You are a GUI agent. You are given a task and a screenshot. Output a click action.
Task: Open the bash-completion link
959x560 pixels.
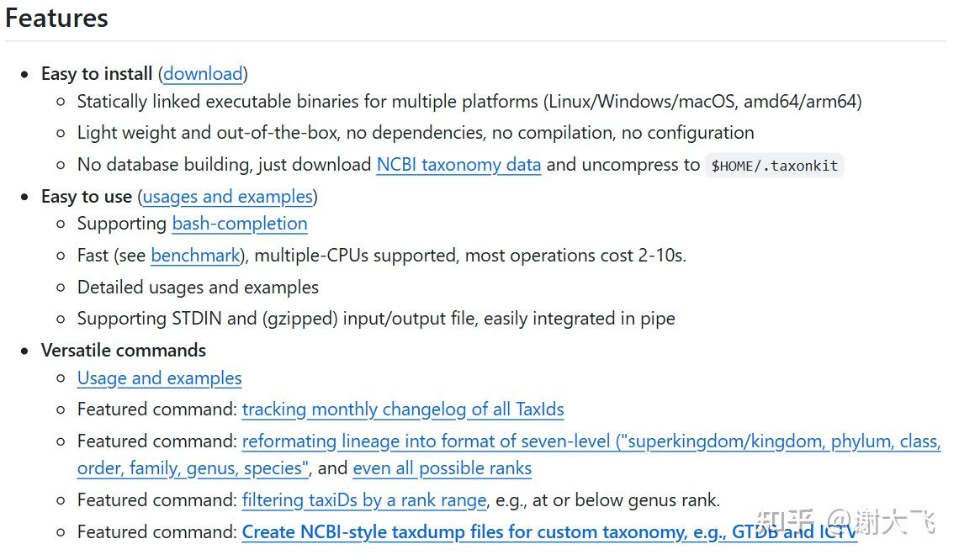click(239, 224)
